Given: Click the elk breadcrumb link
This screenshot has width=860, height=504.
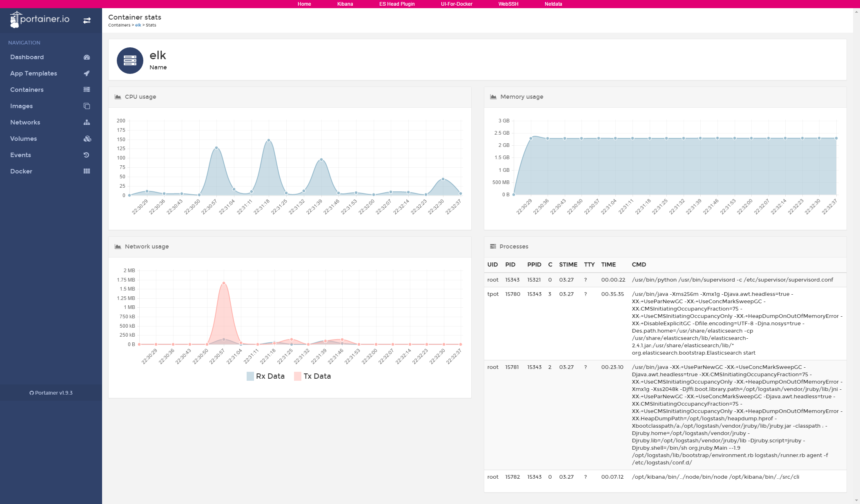Looking at the screenshot, I should (138, 25).
